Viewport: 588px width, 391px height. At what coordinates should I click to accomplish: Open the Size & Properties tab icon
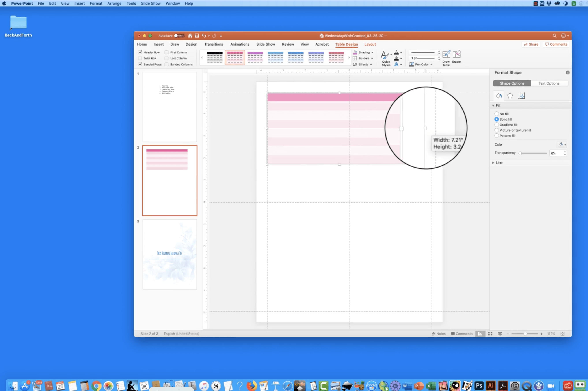click(521, 96)
